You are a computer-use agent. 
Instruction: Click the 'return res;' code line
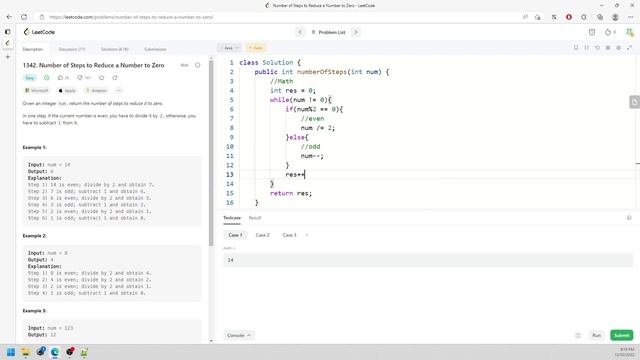click(x=291, y=193)
